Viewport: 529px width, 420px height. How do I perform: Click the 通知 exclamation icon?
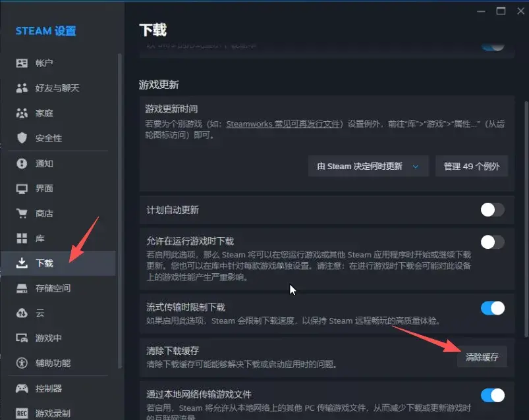point(22,163)
